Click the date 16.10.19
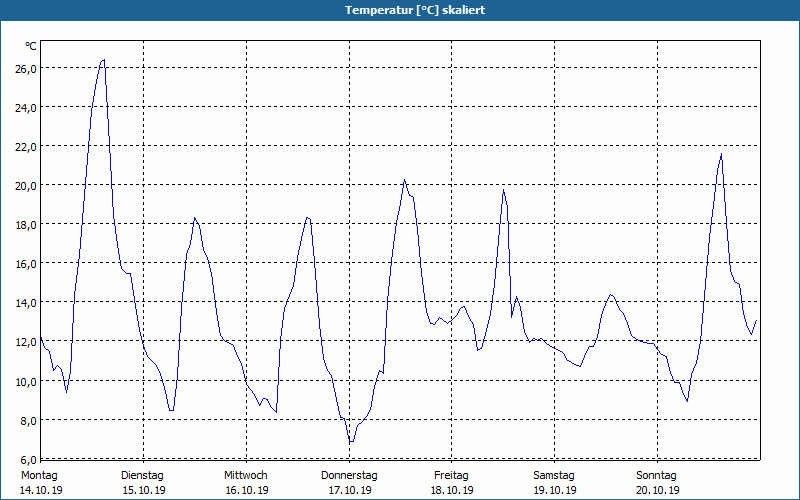 pyautogui.click(x=247, y=490)
